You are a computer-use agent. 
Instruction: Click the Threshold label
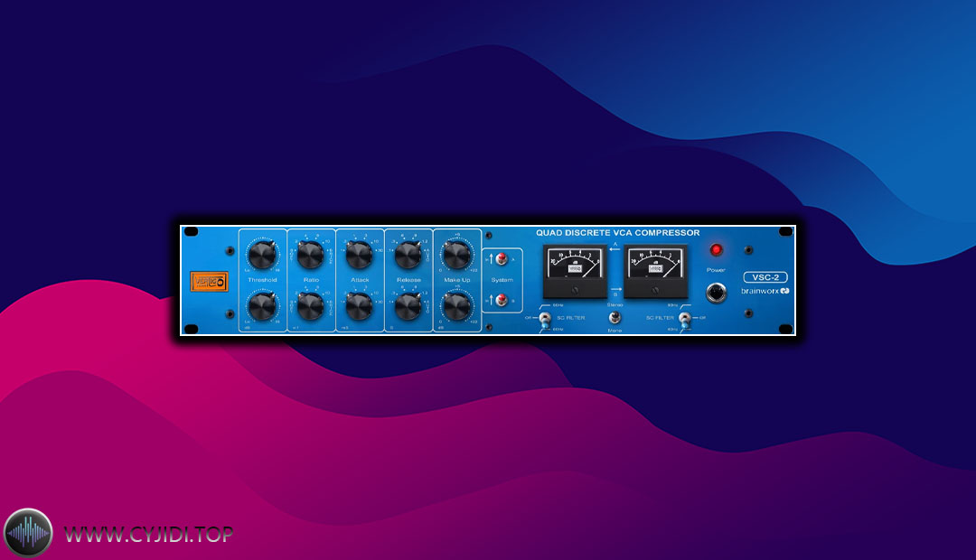click(x=262, y=280)
